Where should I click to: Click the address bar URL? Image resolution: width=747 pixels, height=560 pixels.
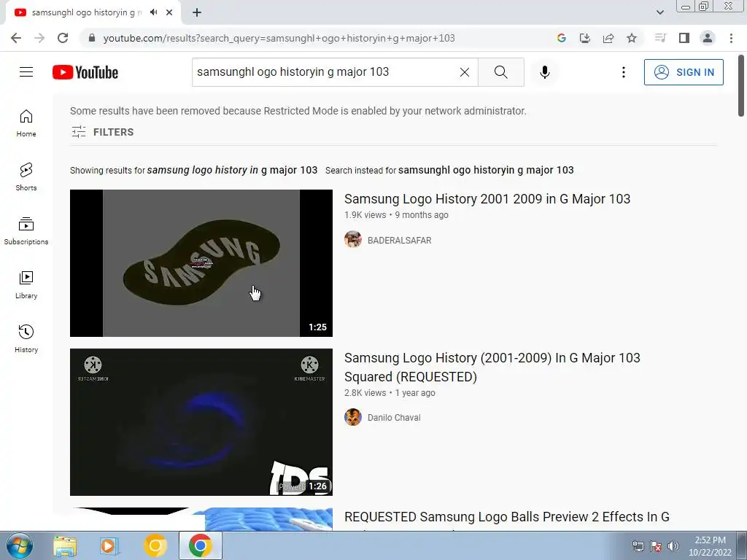(279, 38)
